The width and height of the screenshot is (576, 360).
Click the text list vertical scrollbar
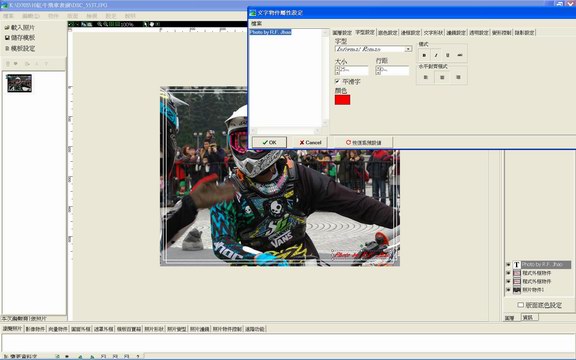click(x=325, y=78)
